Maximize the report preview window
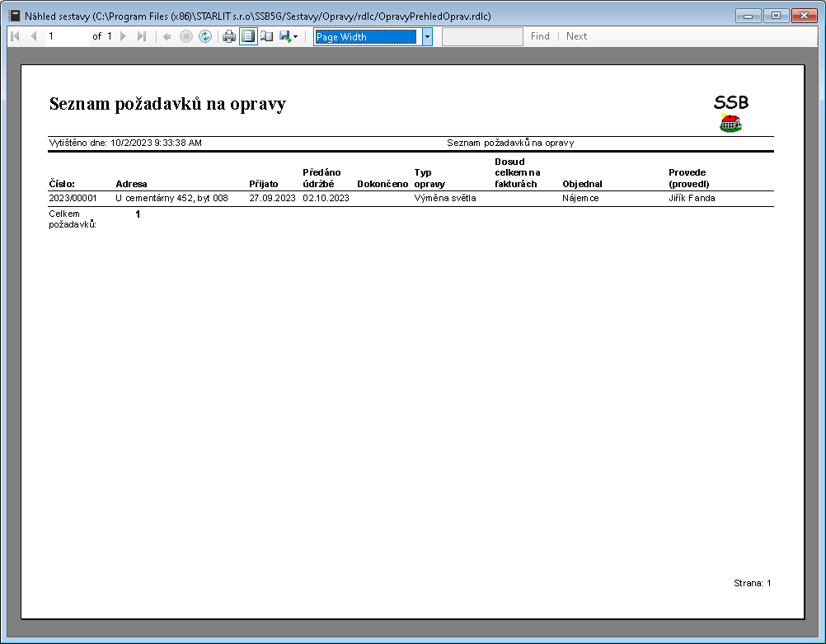 pos(776,15)
